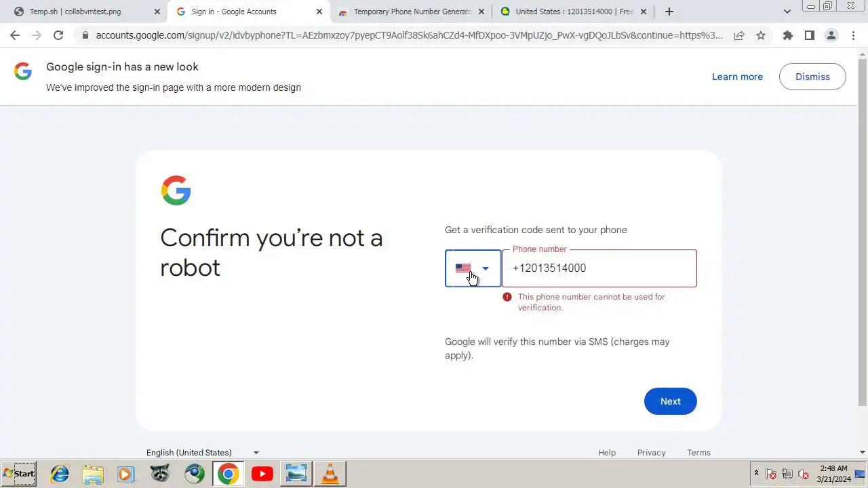Open the Privacy link
This screenshot has width=868, height=488.
click(651, 453)
